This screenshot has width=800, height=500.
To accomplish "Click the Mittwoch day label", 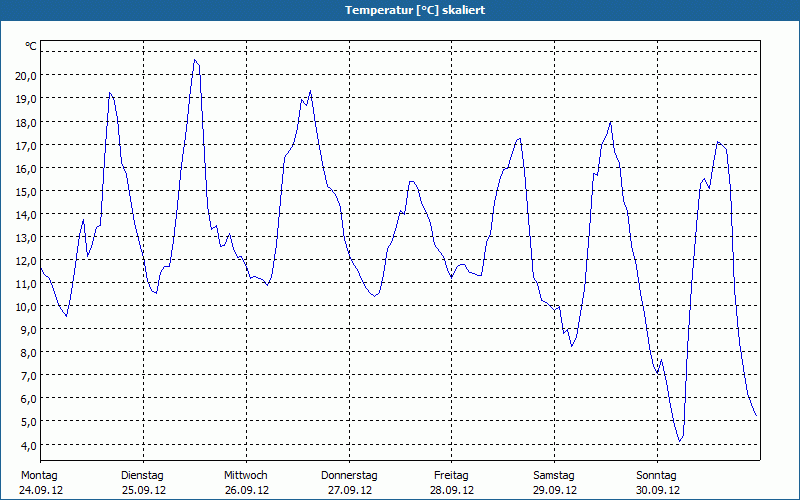I will click(x=246, y=476).
